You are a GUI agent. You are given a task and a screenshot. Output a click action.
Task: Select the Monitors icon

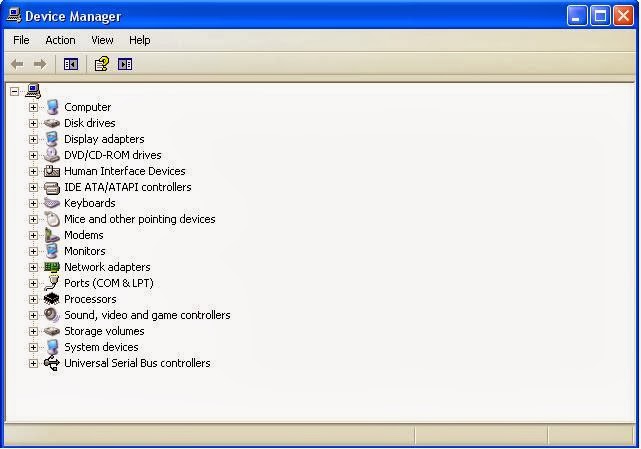click(52, 251)
